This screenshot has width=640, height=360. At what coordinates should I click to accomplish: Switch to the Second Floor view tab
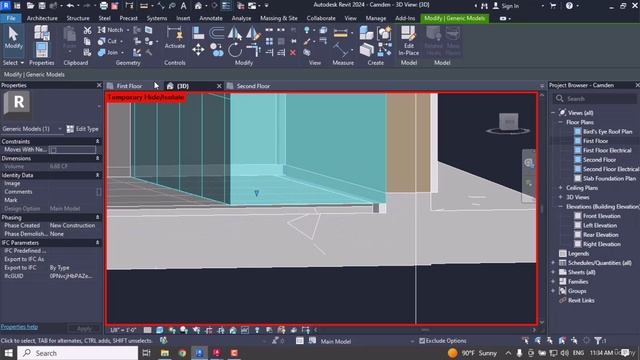click(253, 86)
